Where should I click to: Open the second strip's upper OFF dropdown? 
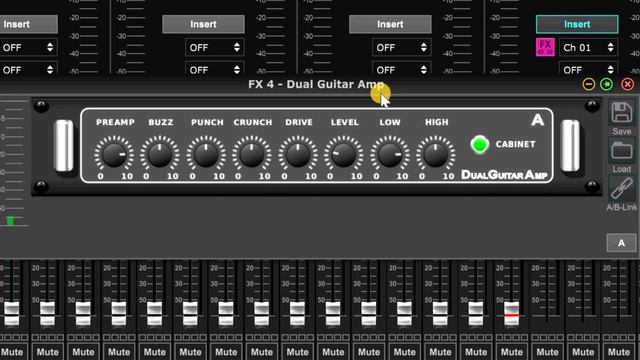(215, 47)
